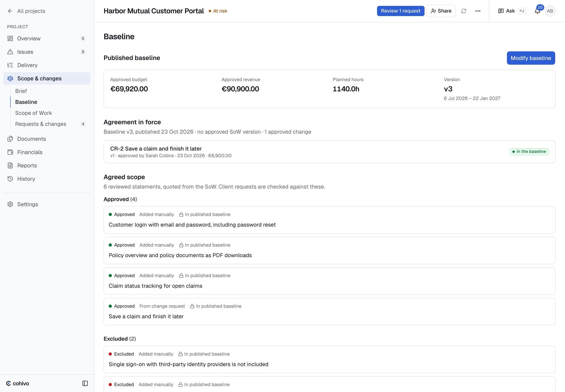Open CR-2 Save a claim change card
Viewport: 565px width, 392px height.
click(x=329, y=152)
